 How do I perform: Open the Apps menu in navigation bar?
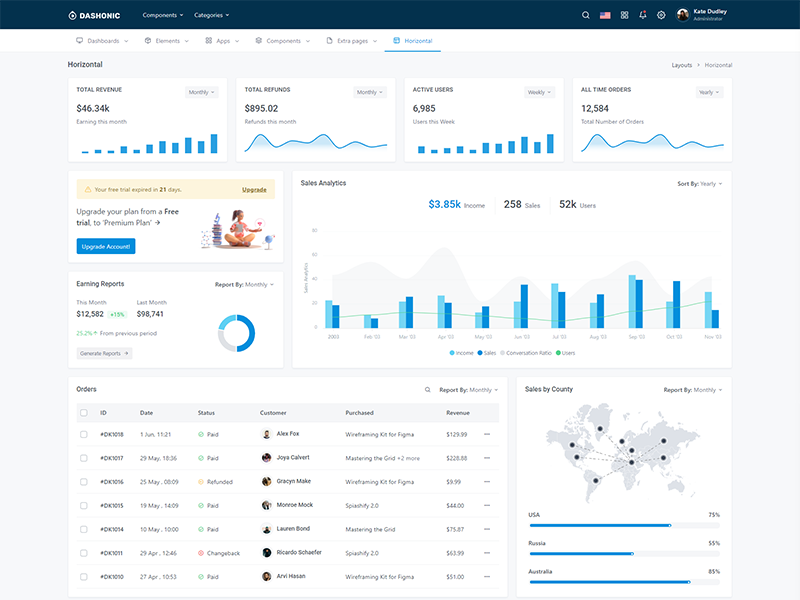pyautogui.click(x=222, y=41)
